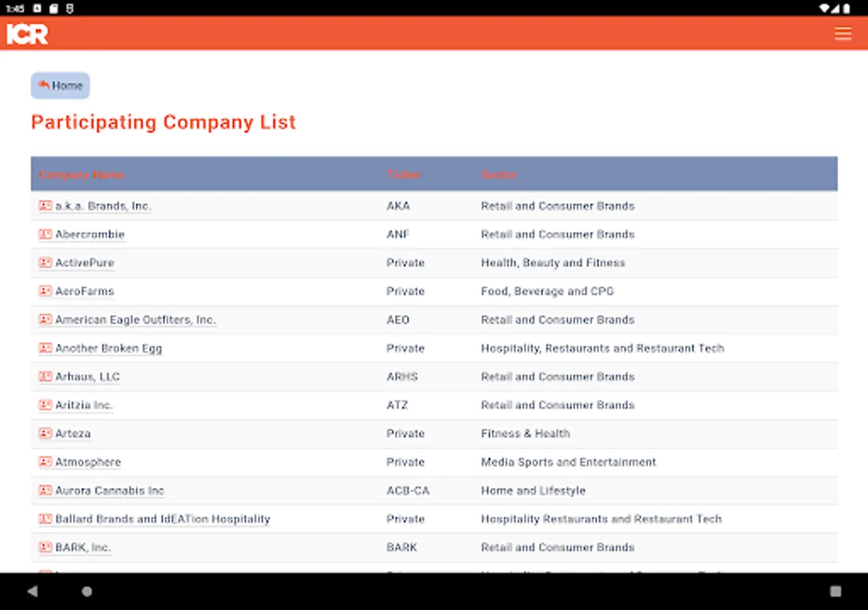
Task: Open the Abercrombie company link
Action: 90,235
